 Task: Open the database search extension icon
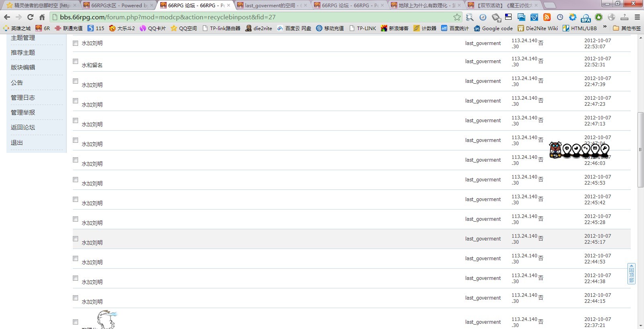[x=470, y=17]
